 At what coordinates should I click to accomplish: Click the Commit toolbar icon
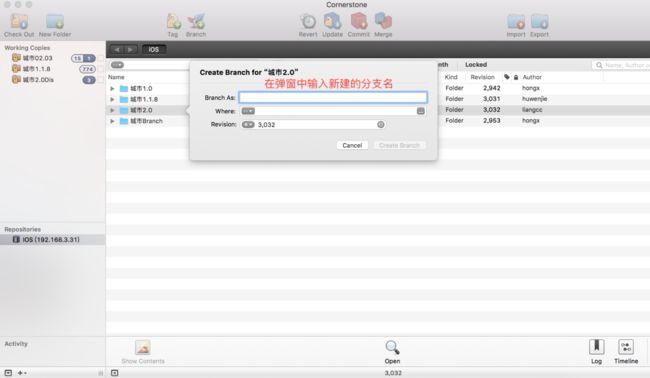[x=359, y=21]
